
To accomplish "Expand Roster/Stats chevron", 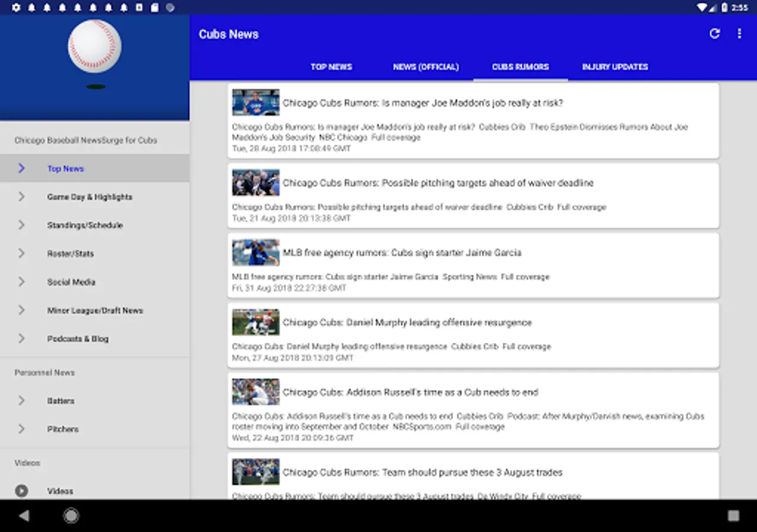I will pyautogui.click(x=21, y=254).
